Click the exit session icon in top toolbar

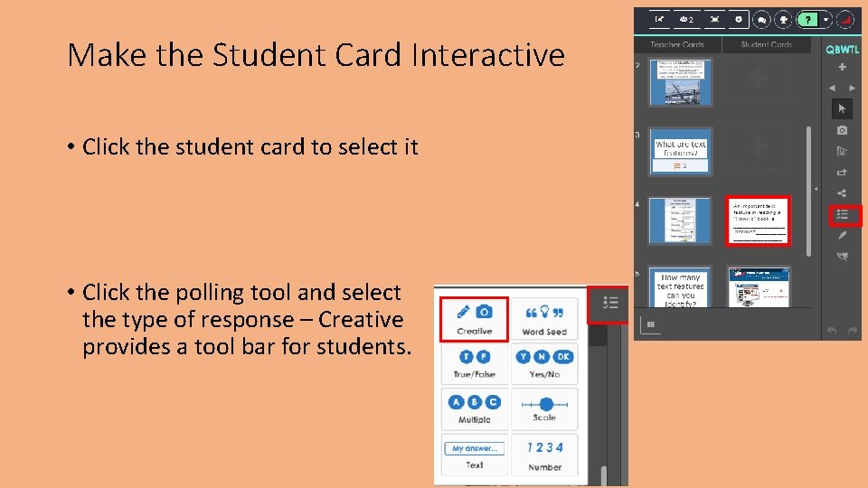659,19
